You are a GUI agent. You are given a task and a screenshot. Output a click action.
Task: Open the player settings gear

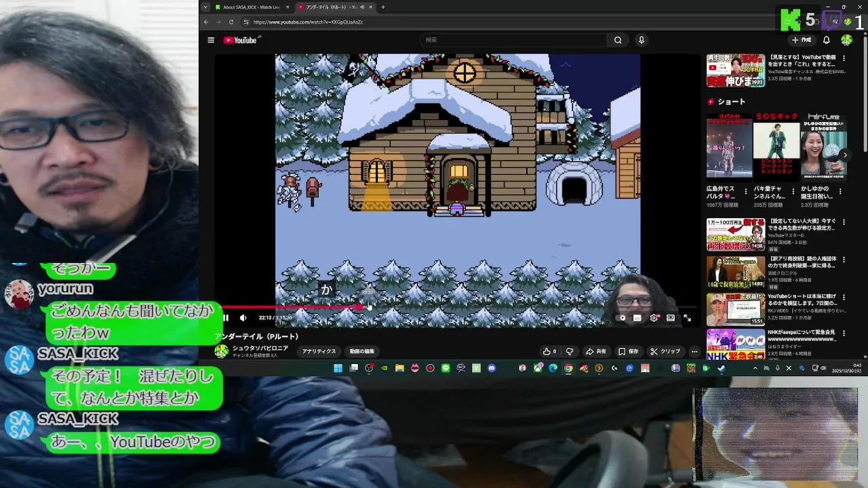pos(654,317)
